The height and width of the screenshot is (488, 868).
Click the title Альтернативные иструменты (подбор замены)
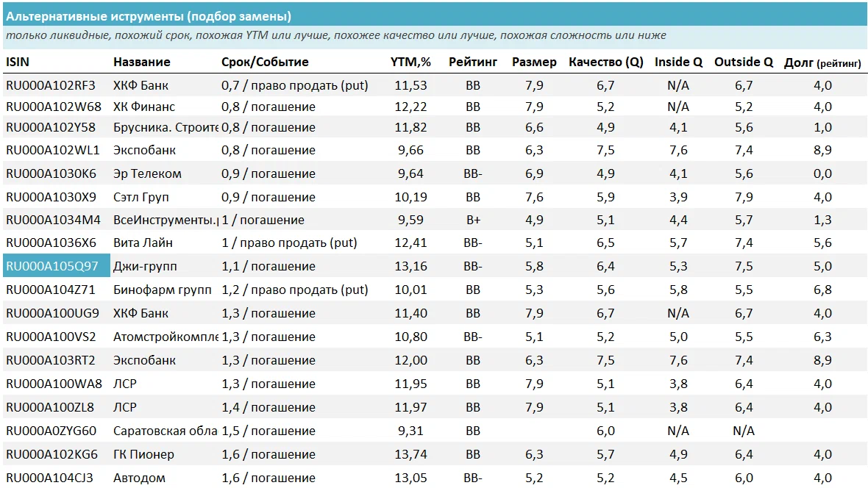149,16
